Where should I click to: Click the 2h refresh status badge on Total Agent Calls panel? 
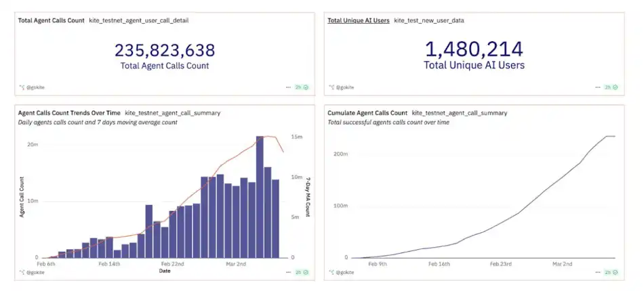[302, 87]
